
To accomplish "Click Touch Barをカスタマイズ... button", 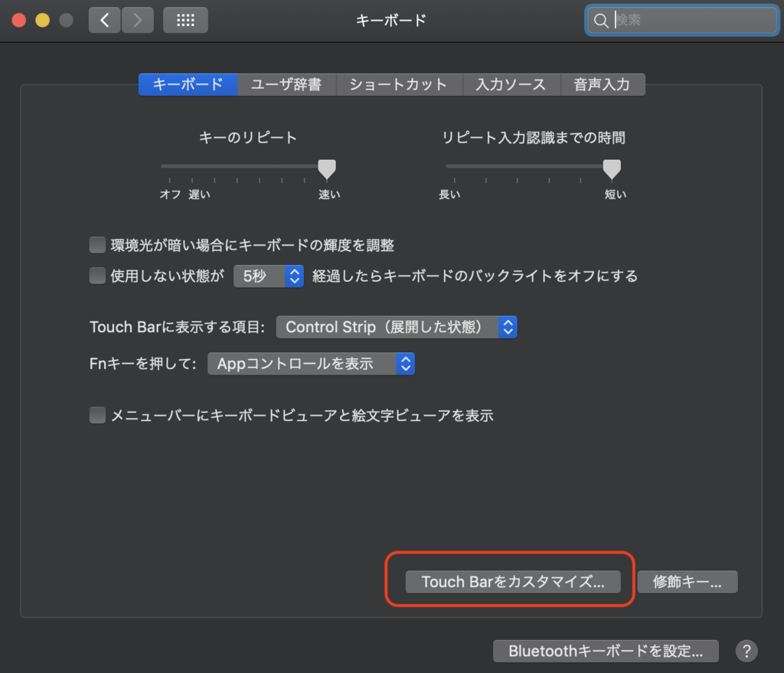I will pyautogui.click(x=513, y=581).
